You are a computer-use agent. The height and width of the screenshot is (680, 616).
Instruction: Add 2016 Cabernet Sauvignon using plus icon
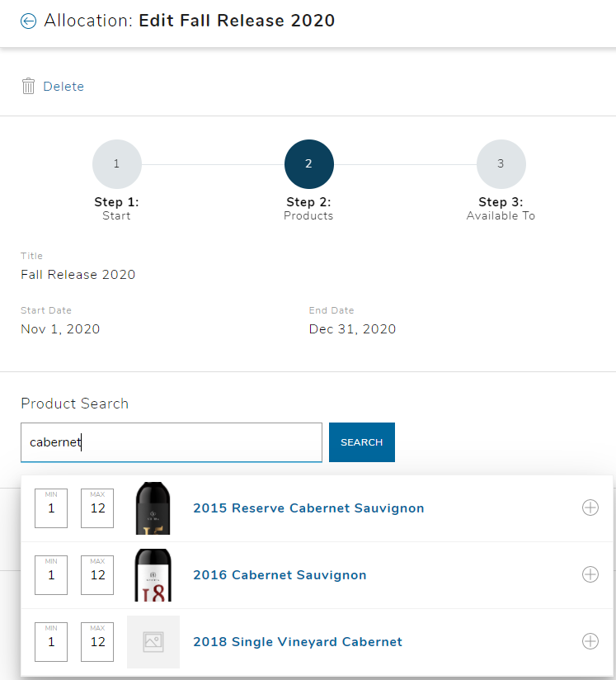point(590,574)
